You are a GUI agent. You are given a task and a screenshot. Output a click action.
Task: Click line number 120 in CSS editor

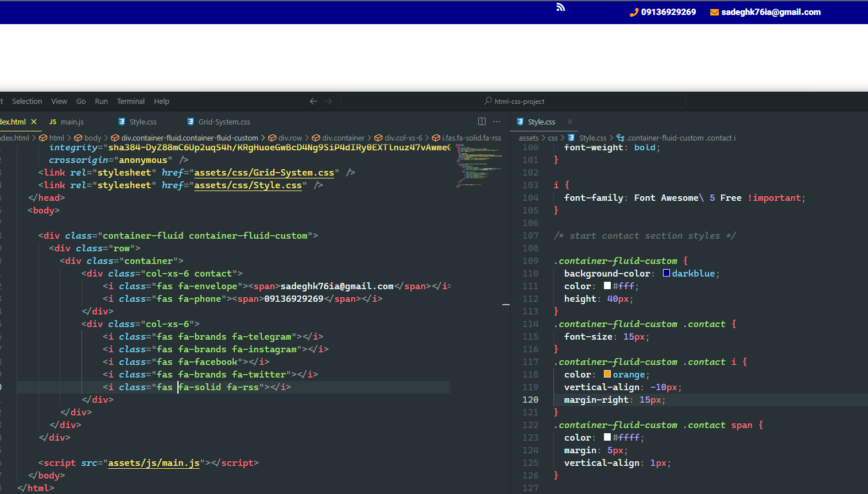(x=530, y=400)
